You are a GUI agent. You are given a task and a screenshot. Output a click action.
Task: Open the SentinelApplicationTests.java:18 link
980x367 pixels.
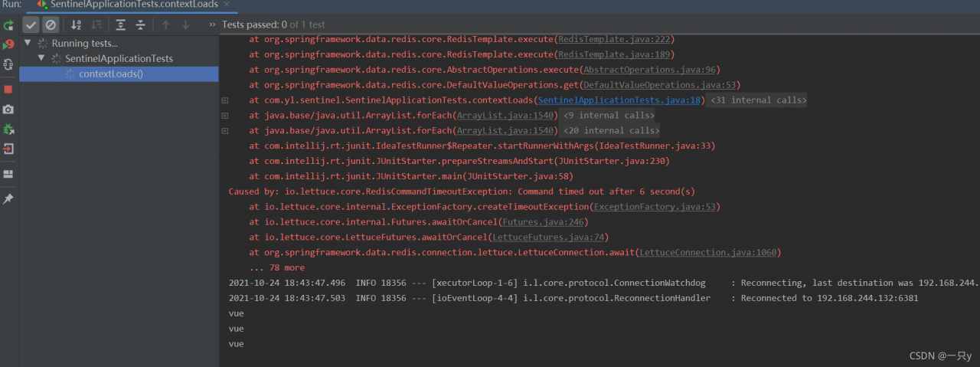(x=619, y=100)
